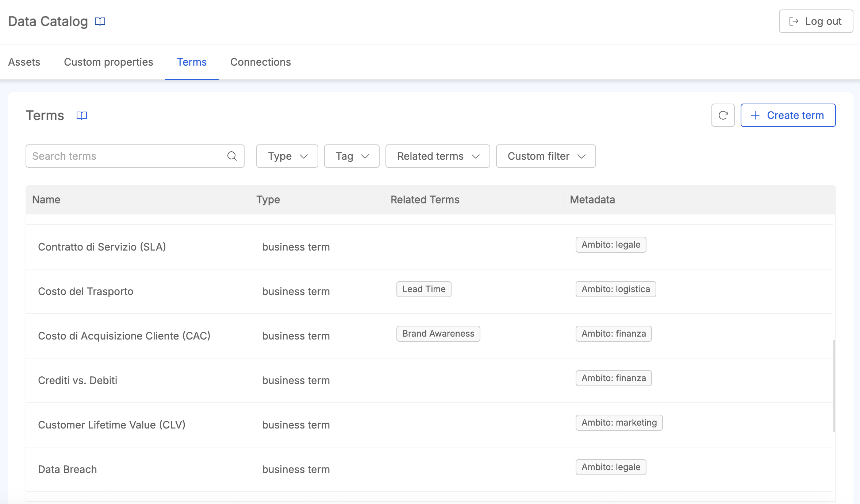Click business term type in Data Breach row
Image resolution: width=860 pixels, height=504 pixels.
coord(296,469)
